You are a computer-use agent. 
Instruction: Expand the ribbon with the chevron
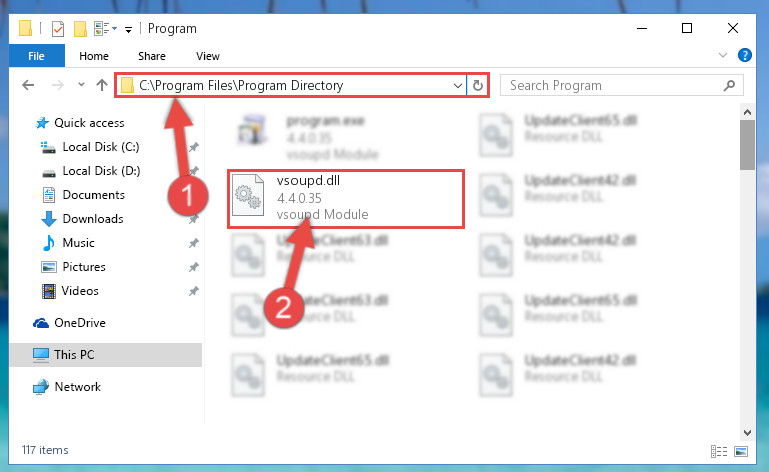pos(722,55)
